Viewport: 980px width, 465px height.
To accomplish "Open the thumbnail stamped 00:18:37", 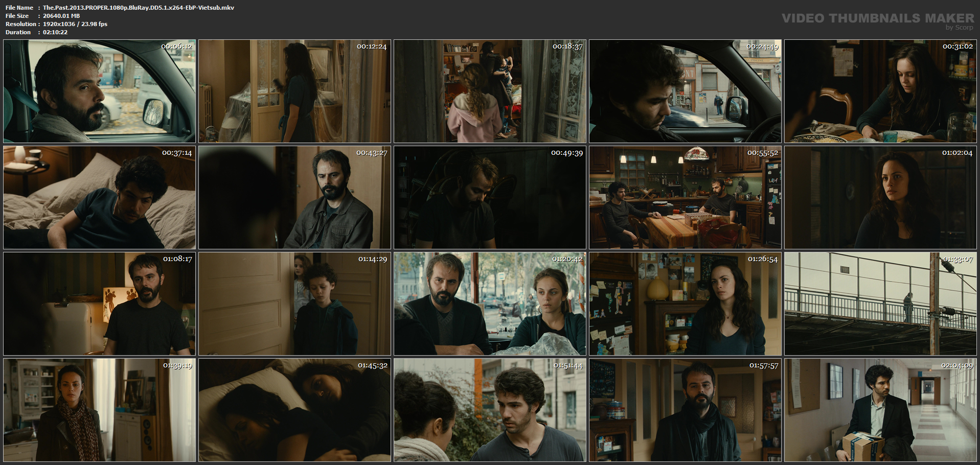I will coord(490,91).
